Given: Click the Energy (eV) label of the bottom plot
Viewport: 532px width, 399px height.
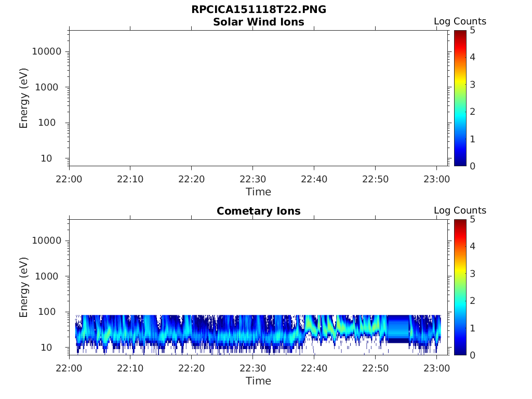Looking at the screenshot, I should coord(23,287).
